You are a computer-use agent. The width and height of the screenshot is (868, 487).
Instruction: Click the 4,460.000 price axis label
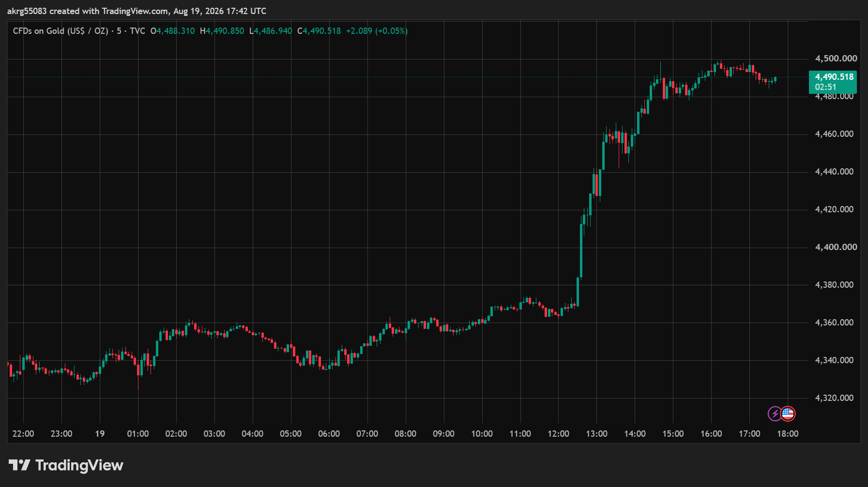pos(835,134)
